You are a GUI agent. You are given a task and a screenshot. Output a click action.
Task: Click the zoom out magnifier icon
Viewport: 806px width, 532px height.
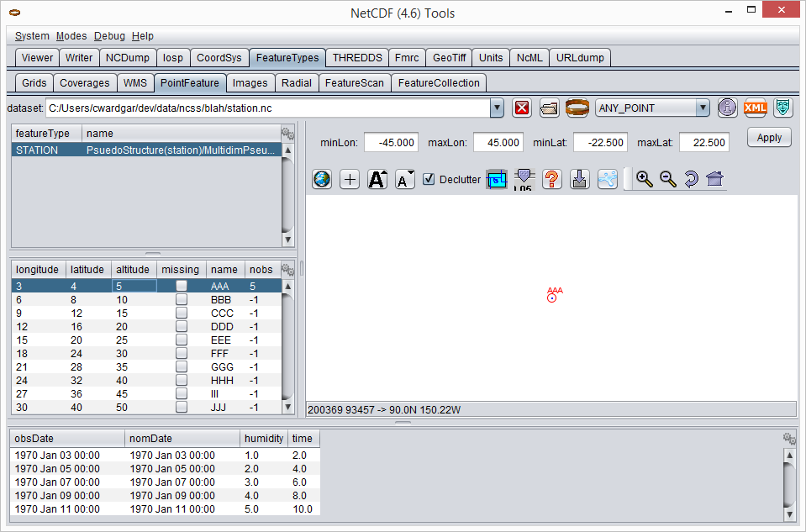pyautogui.click(x=668, y=179)
